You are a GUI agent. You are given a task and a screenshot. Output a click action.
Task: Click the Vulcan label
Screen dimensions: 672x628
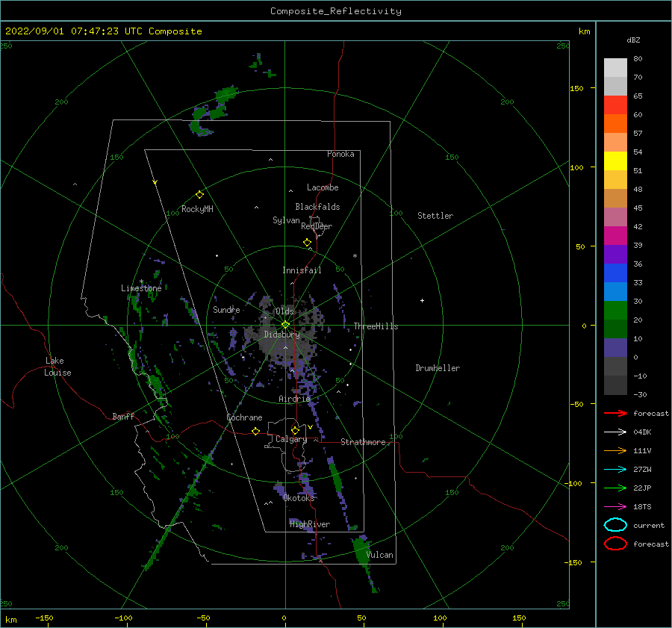[x=380, y=555]
